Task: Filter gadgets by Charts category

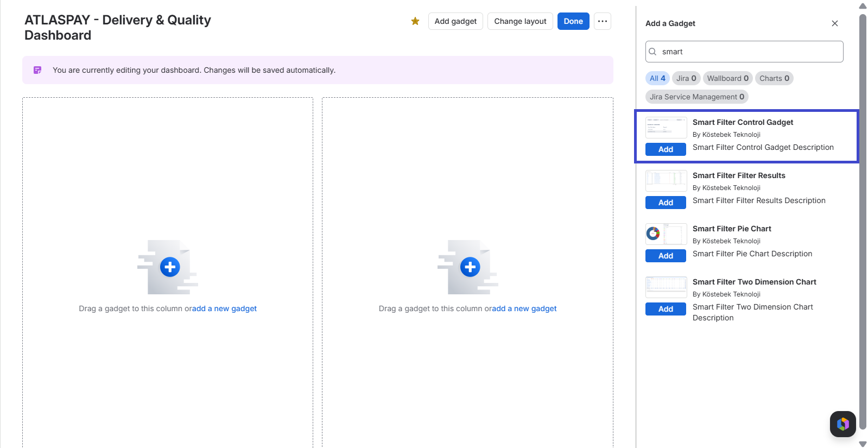Action: (775, 78)
